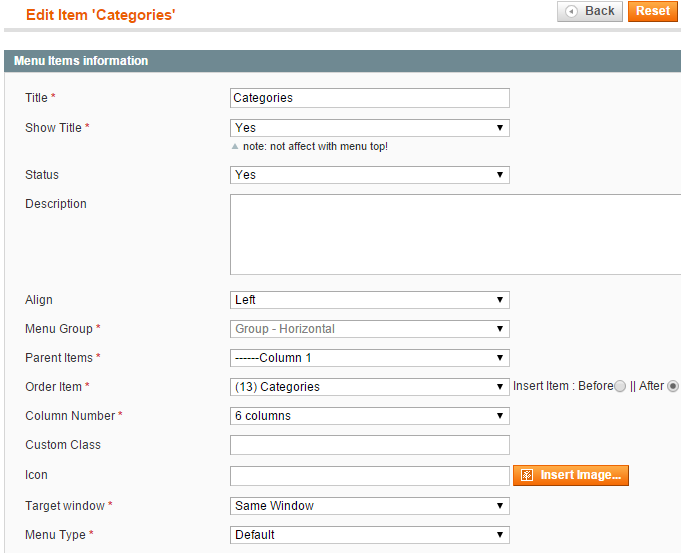Click the Reset button

pos(653,11)
